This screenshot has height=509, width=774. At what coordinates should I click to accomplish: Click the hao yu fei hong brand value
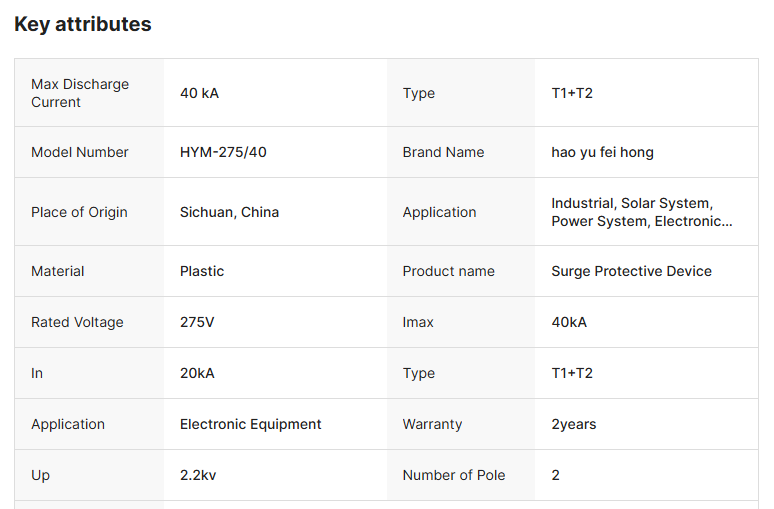[602, 152]
